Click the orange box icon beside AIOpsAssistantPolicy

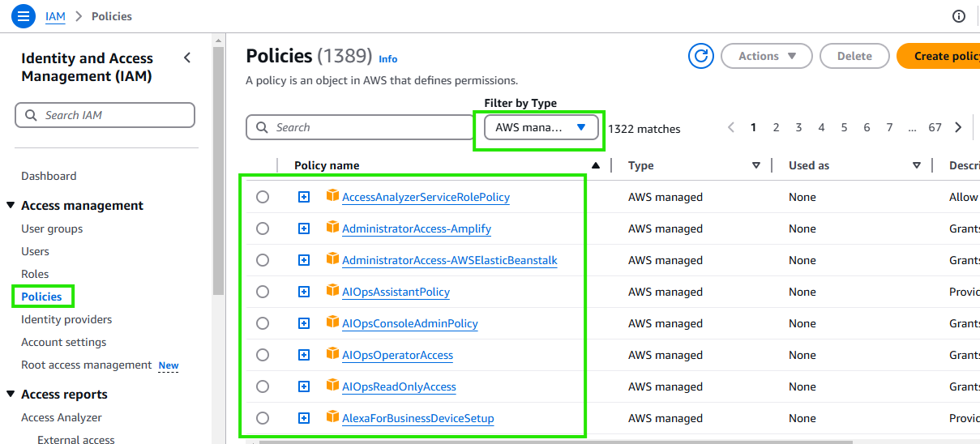pos(332,290)
